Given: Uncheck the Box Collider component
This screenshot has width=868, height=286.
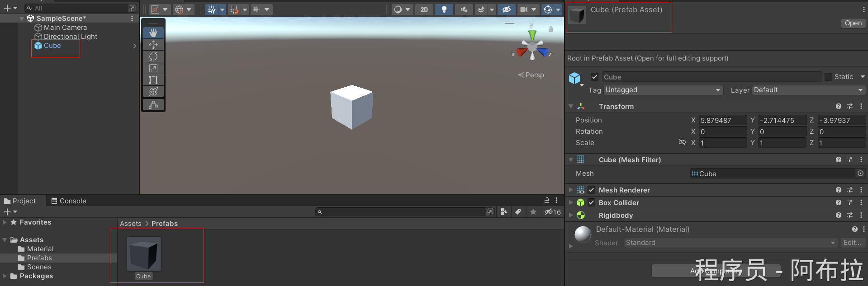Looking at the screenshot, I should click(x=591, y=203).
